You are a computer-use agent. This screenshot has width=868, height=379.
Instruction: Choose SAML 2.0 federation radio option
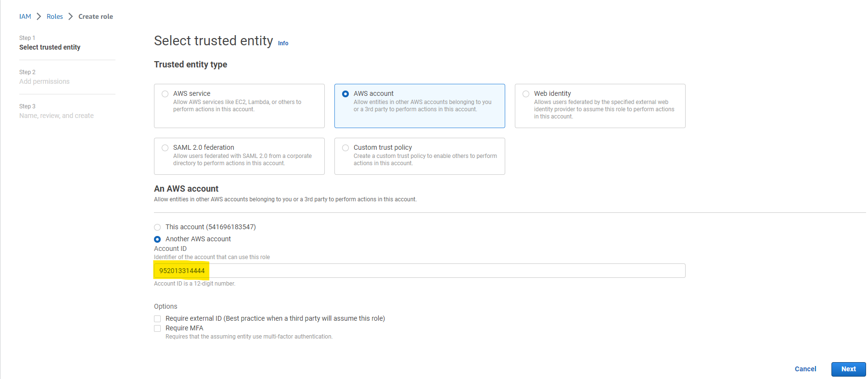pos(165,148)
